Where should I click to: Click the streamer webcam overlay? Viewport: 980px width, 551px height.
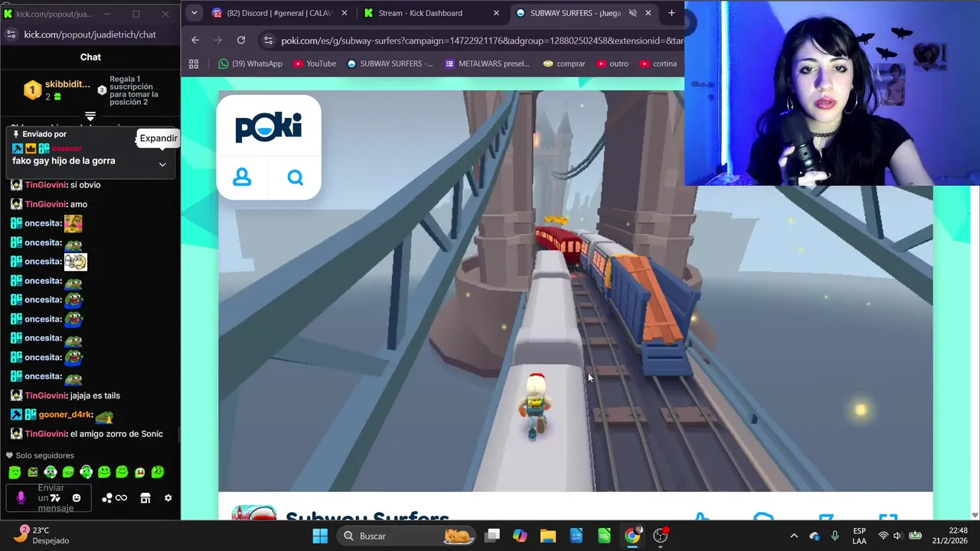tap(831, 93)
